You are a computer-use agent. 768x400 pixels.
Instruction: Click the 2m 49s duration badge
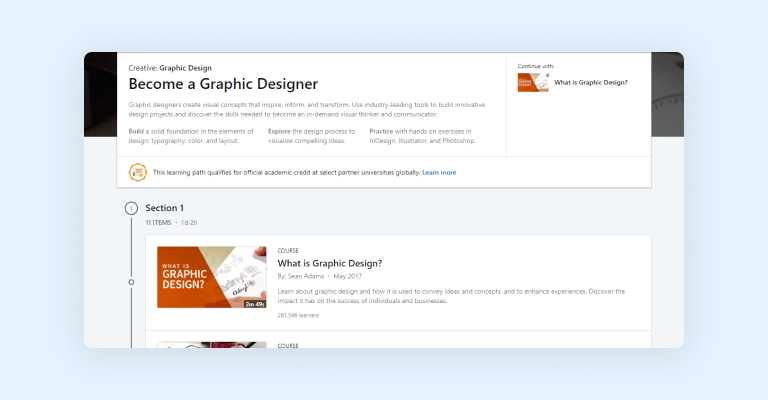(251, 302)
